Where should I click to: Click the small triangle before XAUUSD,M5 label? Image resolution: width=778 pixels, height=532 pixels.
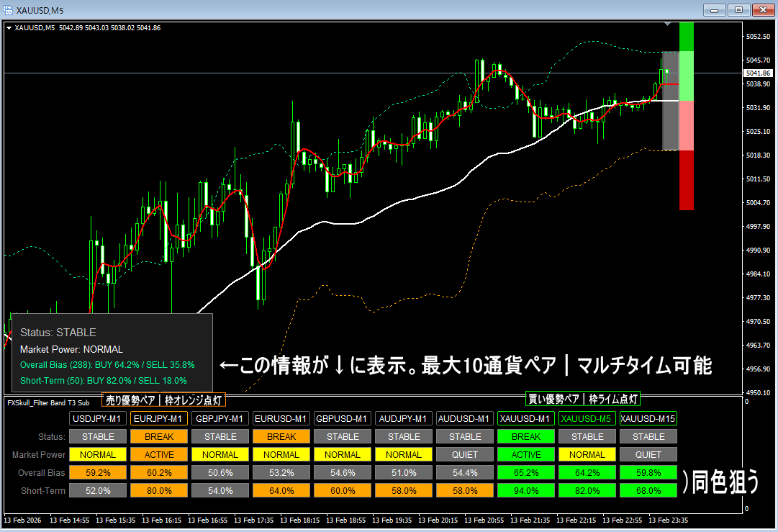pyautogui.click(x=9, y=28)
